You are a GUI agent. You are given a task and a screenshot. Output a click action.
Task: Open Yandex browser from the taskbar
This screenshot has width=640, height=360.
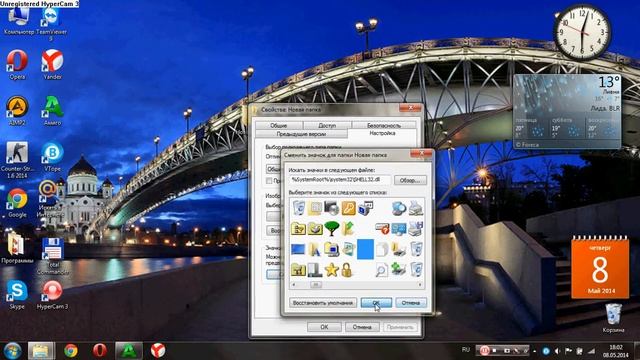click(x=158, y=350)
